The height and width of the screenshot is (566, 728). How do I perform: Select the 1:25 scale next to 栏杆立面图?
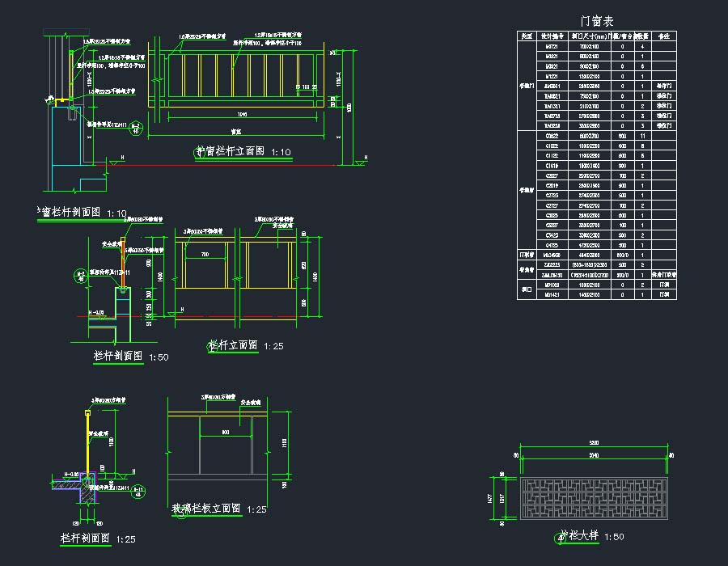[x=273, y=346]
